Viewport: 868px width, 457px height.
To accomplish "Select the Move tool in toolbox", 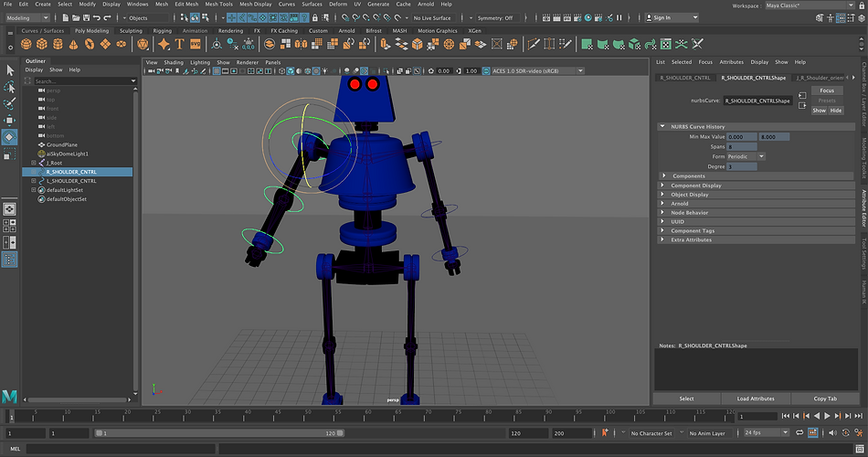I will point(10,121).
